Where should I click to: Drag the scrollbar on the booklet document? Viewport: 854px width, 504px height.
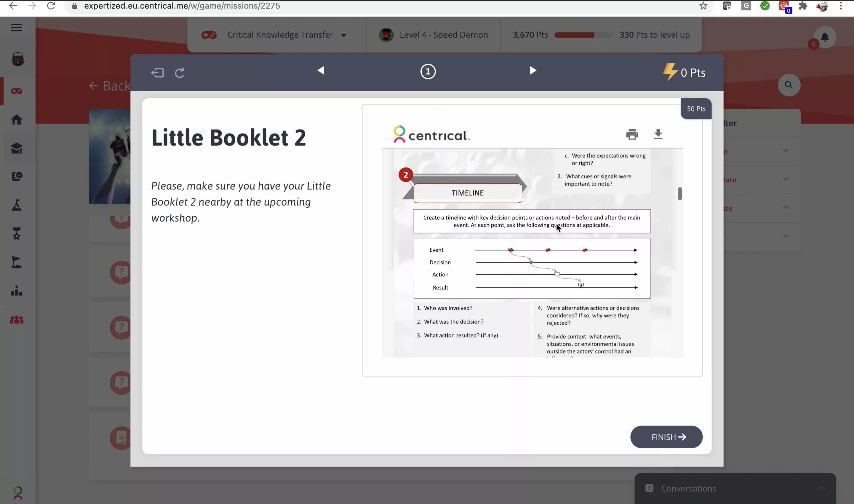[x=679, y=193]
